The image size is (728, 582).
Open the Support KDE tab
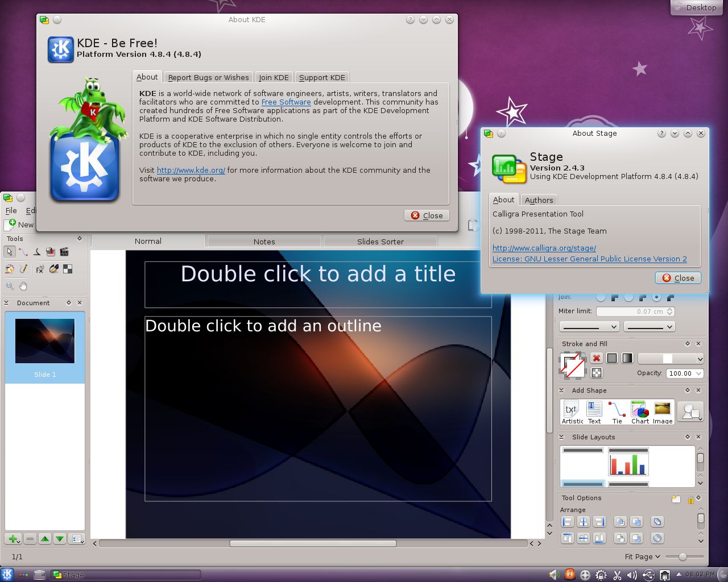click(x=322, y=77)
